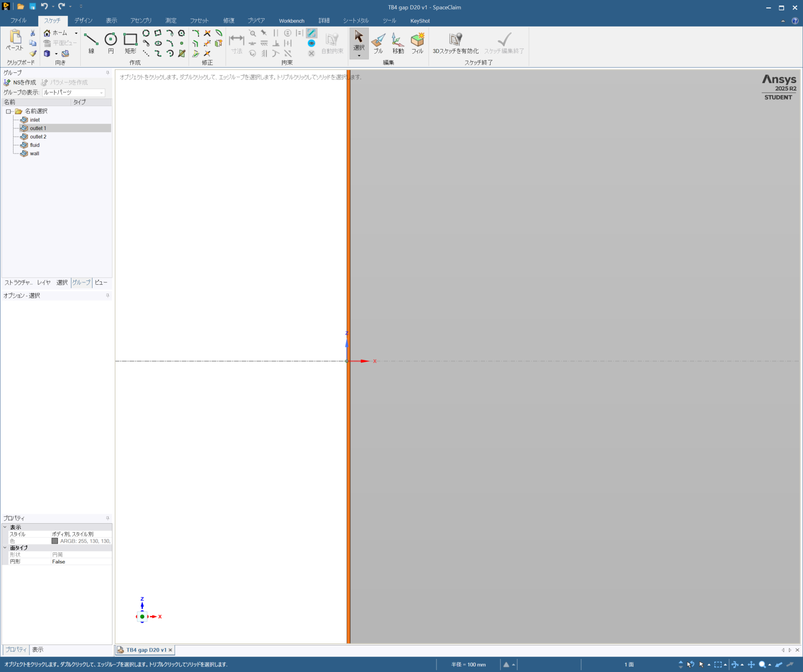Click the Enable 3D Sketch (3Dスケッチを有効化) button
The image size is (803, 672).
pos(455,43)
